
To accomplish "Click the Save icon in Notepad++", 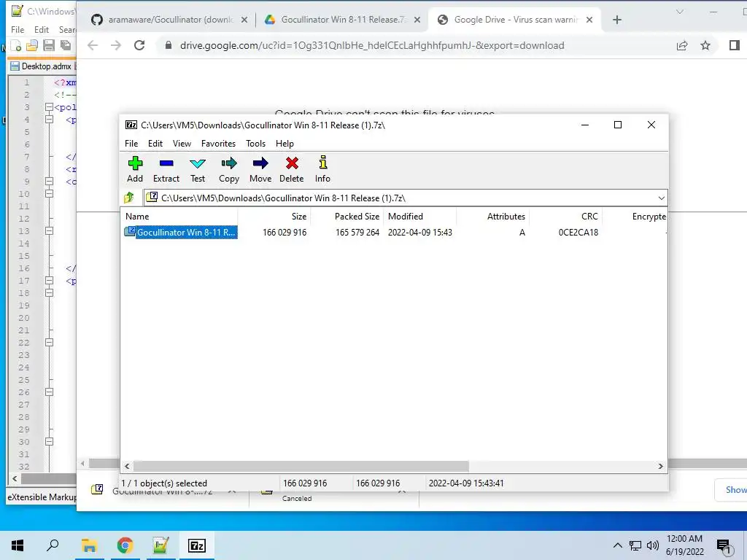I will point(49,45).
